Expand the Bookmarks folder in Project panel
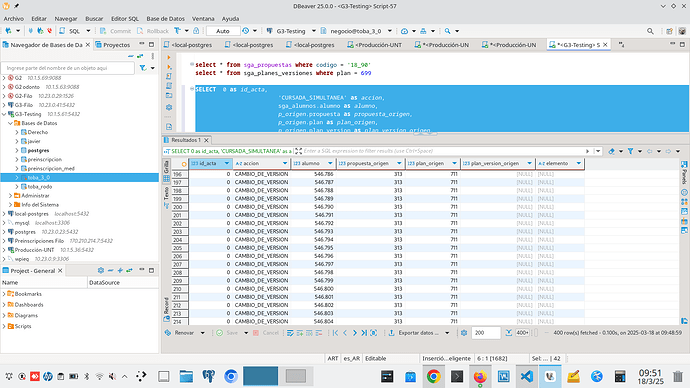 4,294
